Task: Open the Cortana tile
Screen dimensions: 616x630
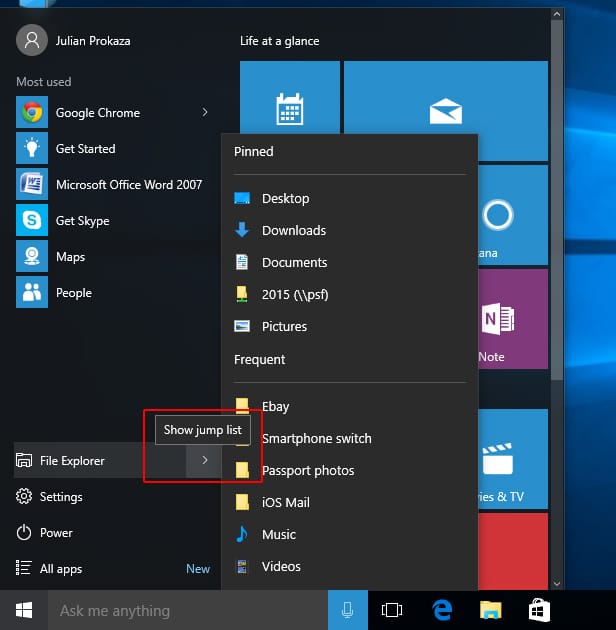Action: [513, 215]
